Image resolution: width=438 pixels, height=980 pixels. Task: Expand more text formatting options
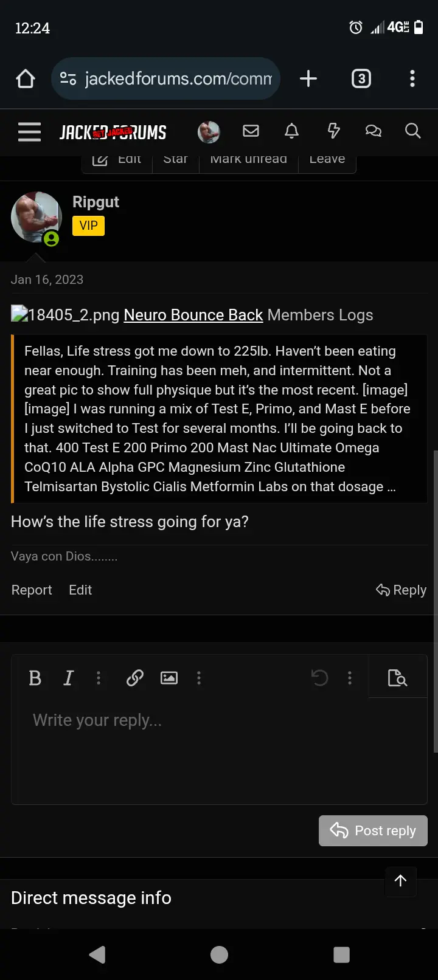[x=99, y=678]
